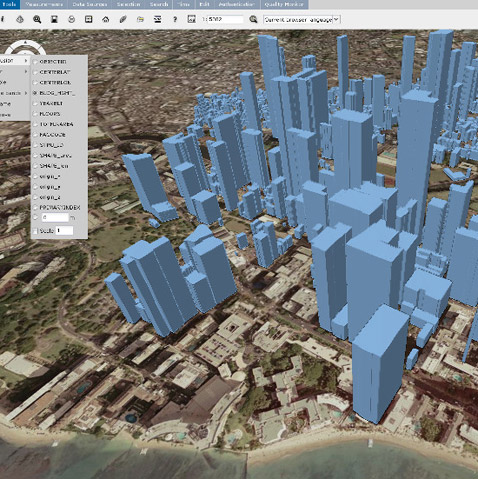Select the TOTFLRAREA radio button
Image resolution: width=478 pixels, height=479 pixels.
[x=35, y=124]
